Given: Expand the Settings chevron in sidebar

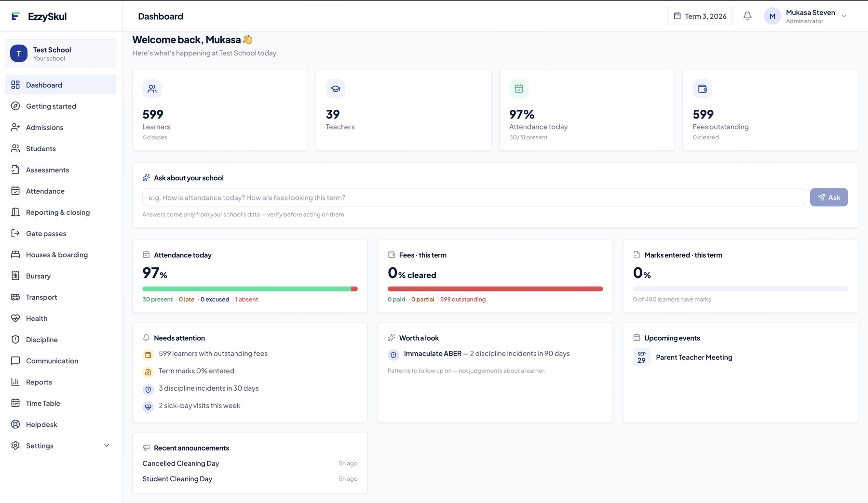Looking at the screenshot, I should tap(107, 445).
